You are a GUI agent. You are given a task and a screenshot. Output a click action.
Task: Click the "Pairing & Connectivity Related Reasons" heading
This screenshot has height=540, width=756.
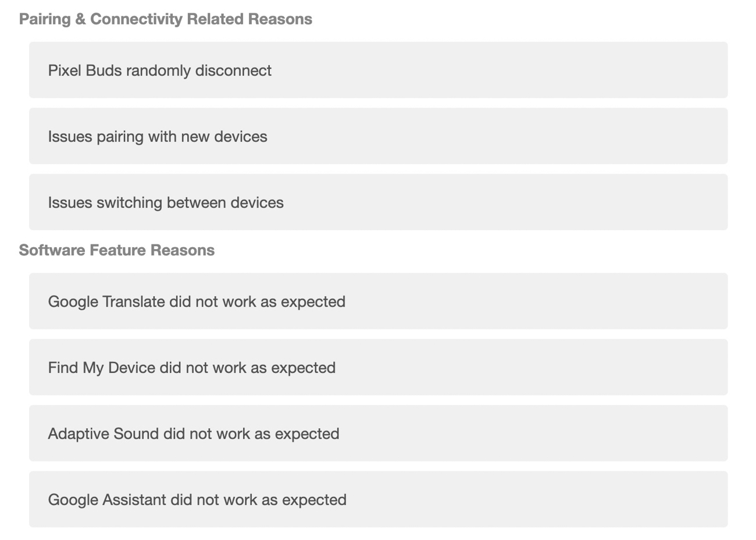pos(166,19)
